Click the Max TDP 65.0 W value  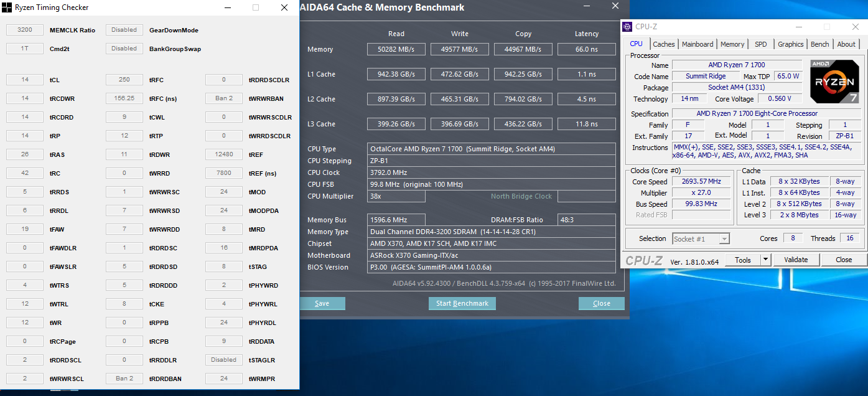788,76
